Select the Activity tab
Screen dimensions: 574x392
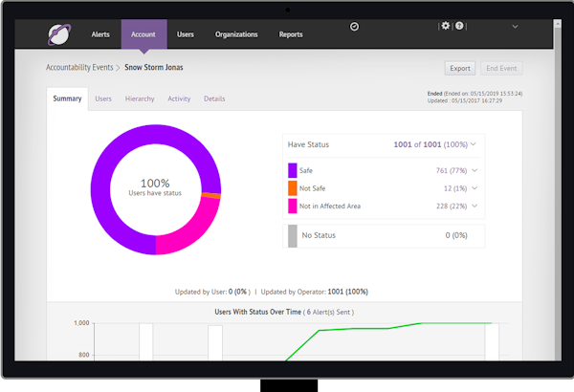point(179,98)
